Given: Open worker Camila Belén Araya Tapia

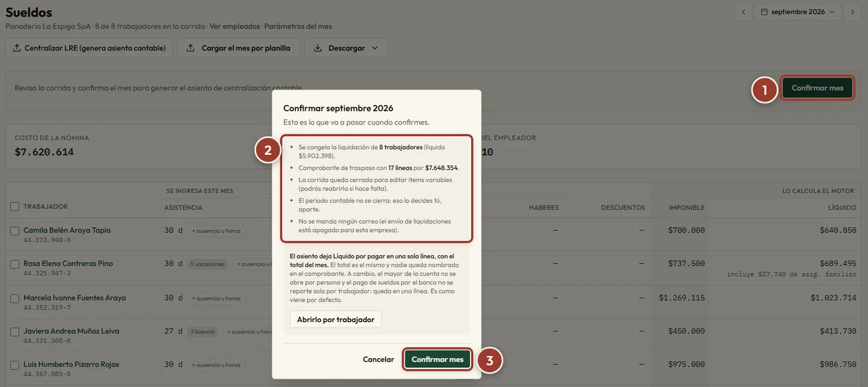Looking at the screenshot, I should tap(67, 230).
